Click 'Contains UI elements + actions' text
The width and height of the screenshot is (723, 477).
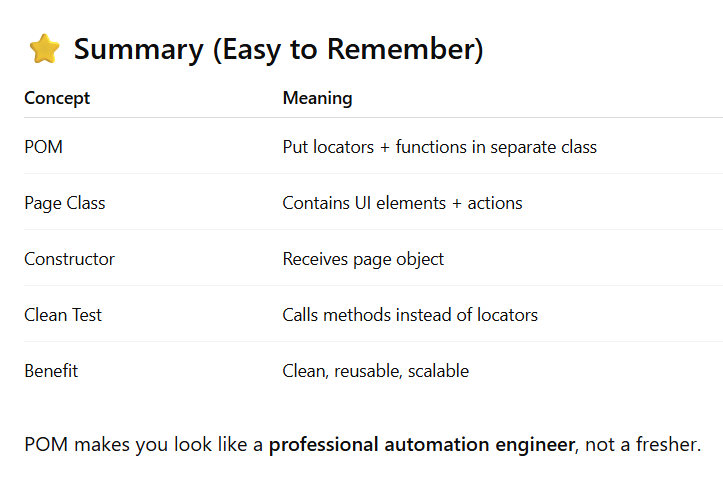[x=402, y=203]
